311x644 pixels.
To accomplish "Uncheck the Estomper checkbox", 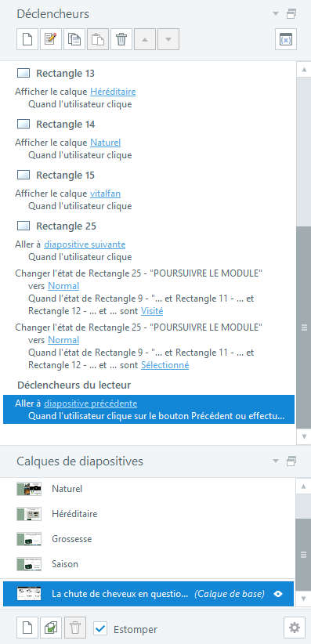I will (x=100, y=628).
